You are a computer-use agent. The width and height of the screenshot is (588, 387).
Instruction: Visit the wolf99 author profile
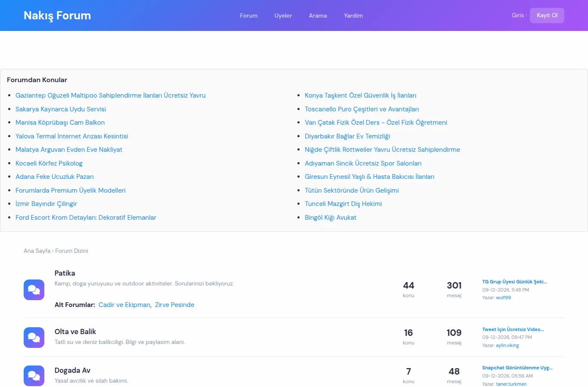[x=503, y=298]
